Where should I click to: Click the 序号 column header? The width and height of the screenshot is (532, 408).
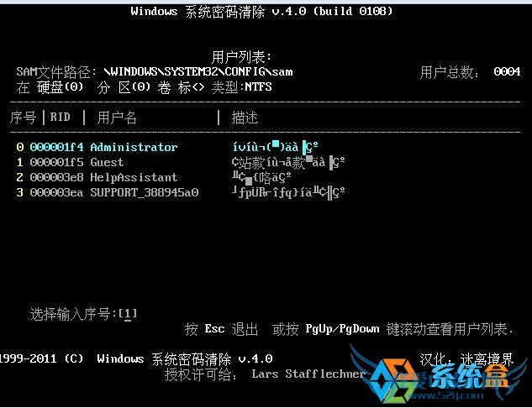coord(23,118)
